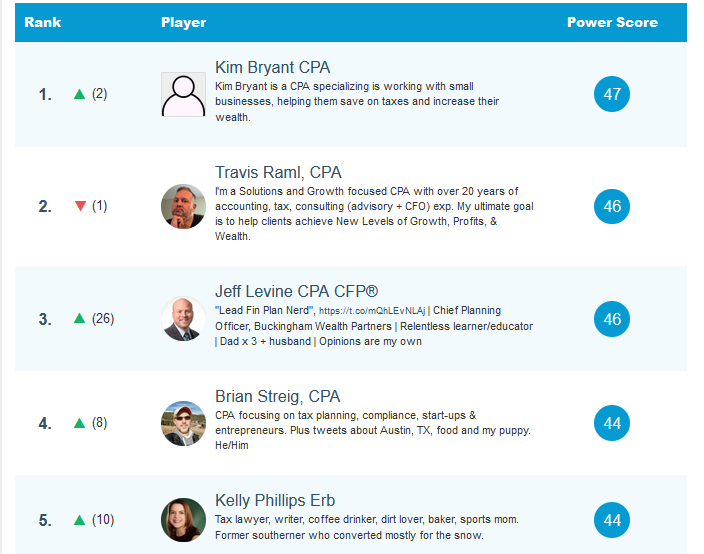Click green up arrow beside rank 4

click(80, 423)
